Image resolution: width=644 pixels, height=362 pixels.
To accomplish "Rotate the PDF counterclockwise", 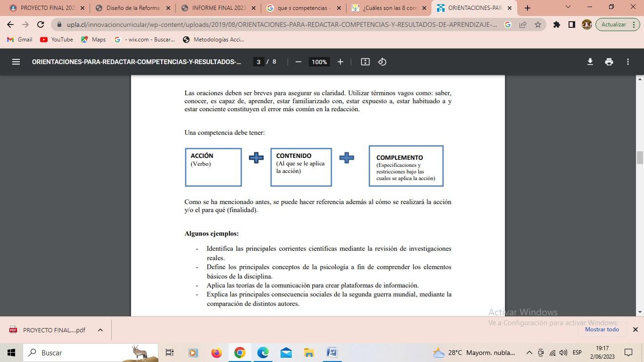I will coord(382,62).
